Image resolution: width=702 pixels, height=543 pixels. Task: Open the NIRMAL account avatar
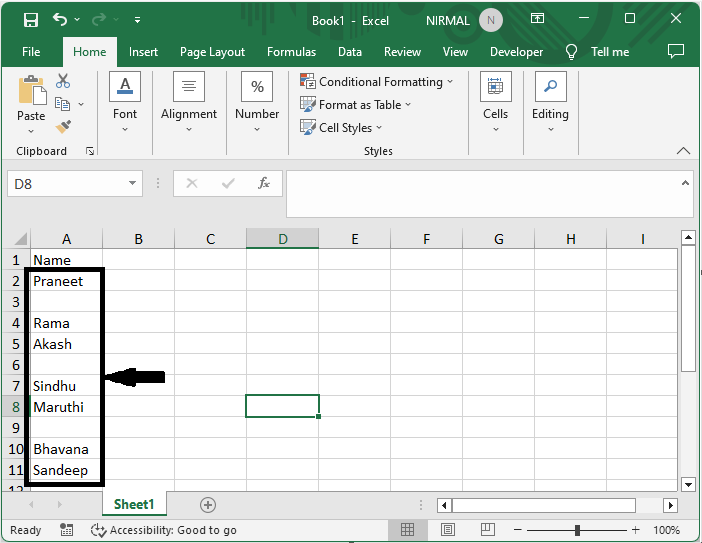pyautogui.click(x=491, y=20)
